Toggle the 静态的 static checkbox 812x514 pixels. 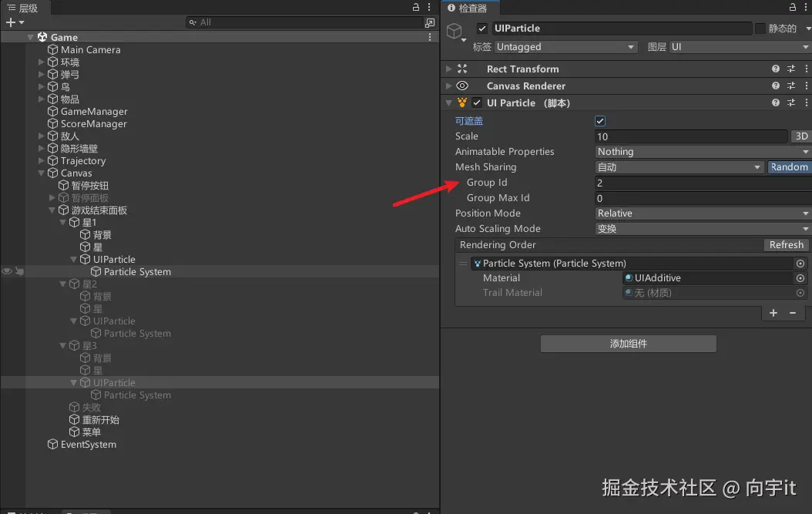pyautogui.click(x=760, y=29)
